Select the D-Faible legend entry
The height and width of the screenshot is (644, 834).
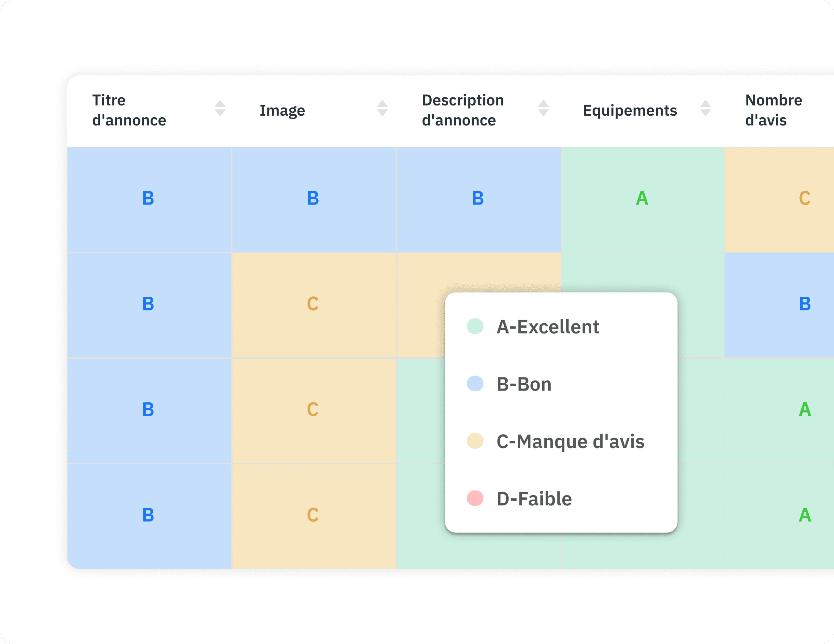pos(534,499)
